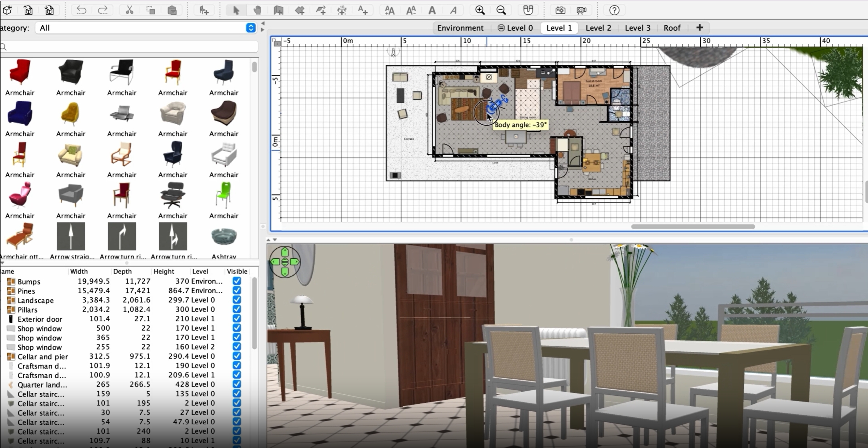Click the Add text label tool
This screenshot has height=448, width=868.
click(x=363, y=10)
